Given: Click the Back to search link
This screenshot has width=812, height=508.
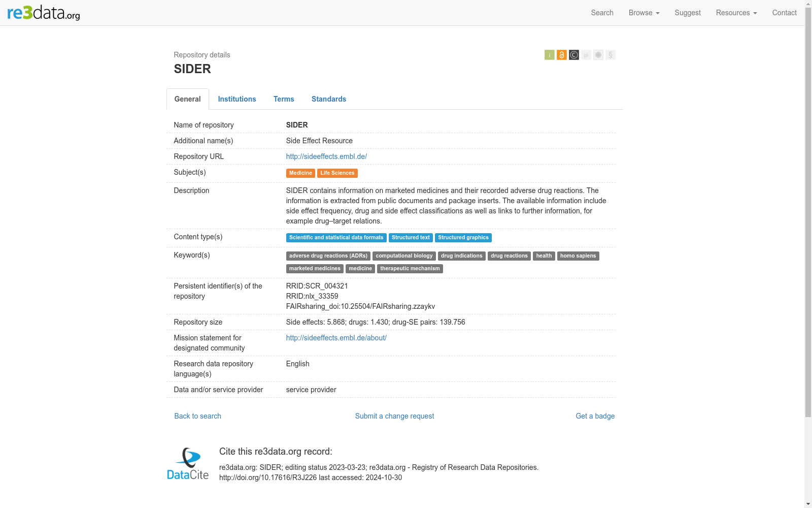Looking at the screenshot, I should (x=198, y=416).
